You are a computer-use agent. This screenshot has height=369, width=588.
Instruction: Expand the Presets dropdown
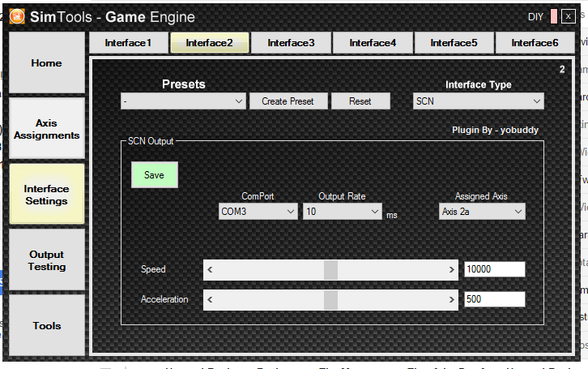pyautogui.click(x=183, y=101)
